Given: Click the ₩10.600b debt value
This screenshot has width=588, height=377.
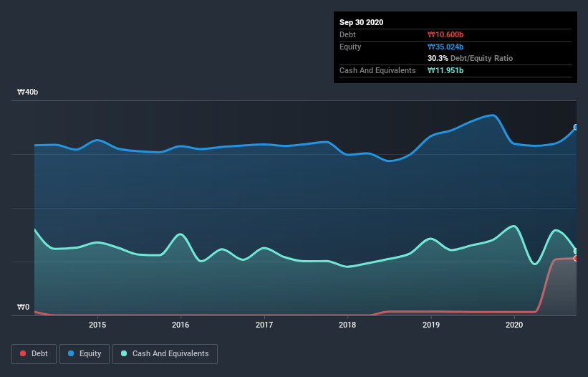Looking at the screenshot, I should click(445, 34).
